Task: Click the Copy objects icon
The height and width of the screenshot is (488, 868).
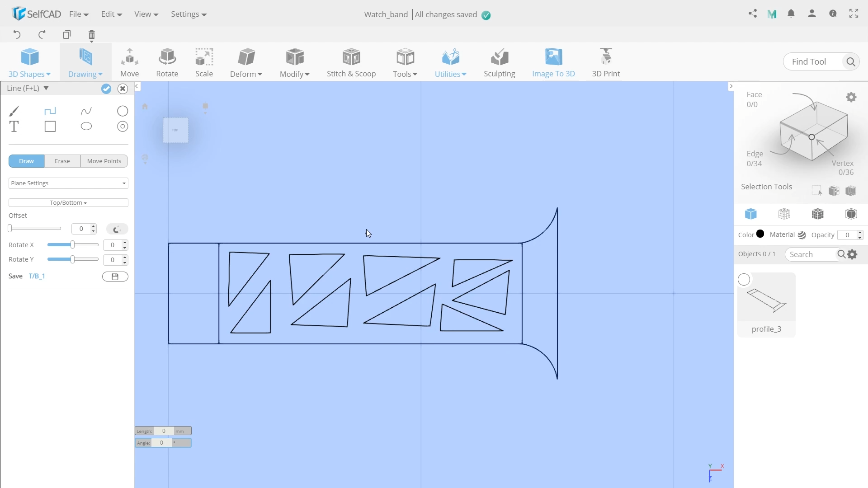Action: 67,35
